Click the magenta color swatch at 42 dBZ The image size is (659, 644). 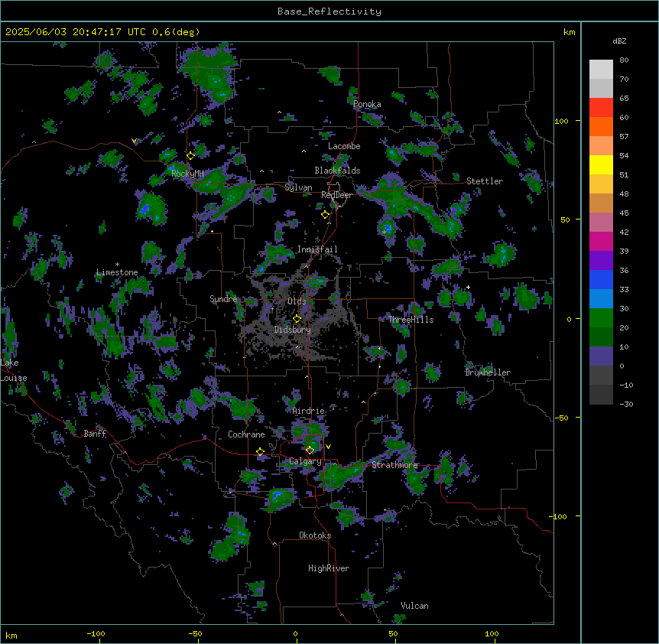(x=601, y=242)
